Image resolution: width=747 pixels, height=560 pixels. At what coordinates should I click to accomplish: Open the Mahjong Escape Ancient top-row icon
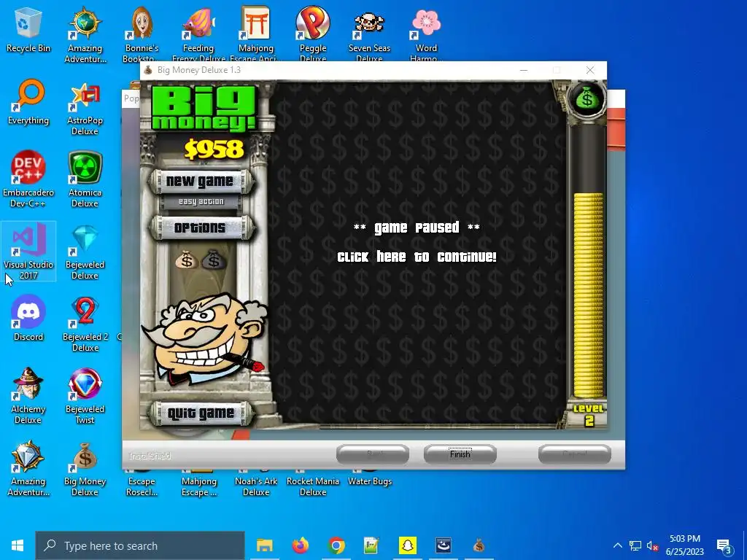(256, 34)
